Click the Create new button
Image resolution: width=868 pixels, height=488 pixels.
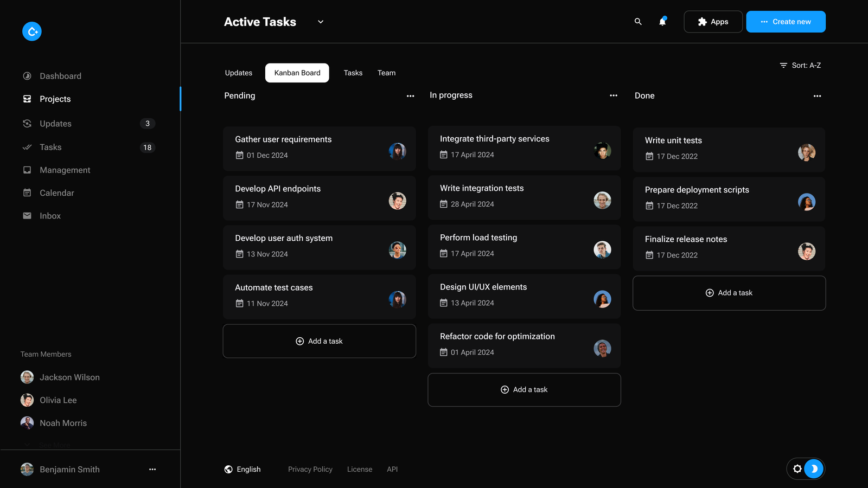[x=786, y=22]
